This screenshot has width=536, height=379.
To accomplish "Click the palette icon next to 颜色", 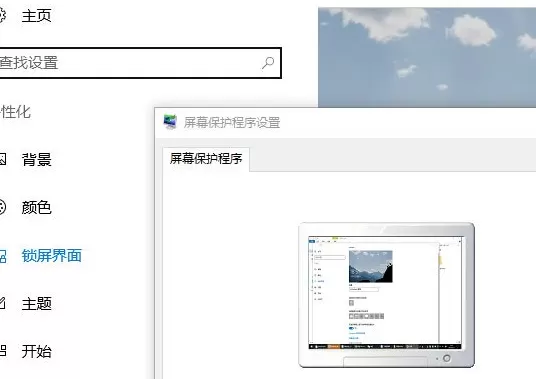I will [2, 207].
